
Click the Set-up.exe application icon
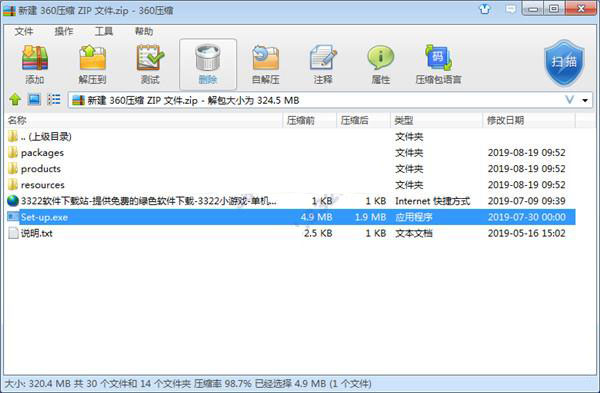click(x=13, y=217)
